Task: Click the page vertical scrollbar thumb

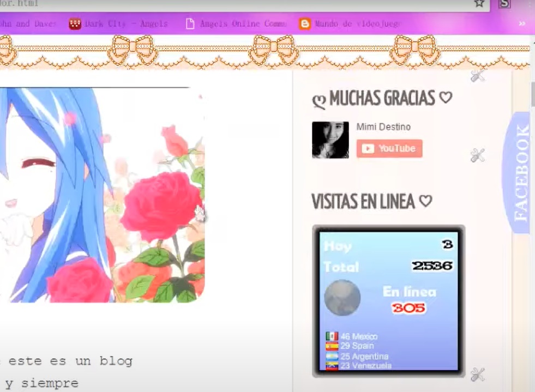Action: click(533, 94)
